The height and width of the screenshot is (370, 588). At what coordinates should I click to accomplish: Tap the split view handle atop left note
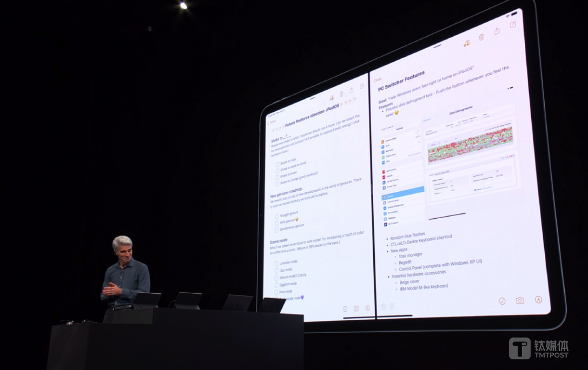coord(312,98)
